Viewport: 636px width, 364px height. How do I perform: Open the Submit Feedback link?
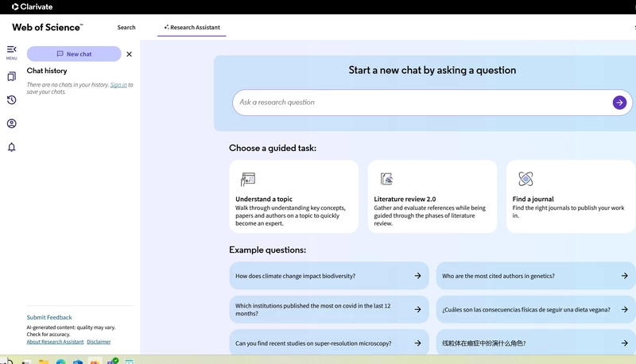click(49, 317)
